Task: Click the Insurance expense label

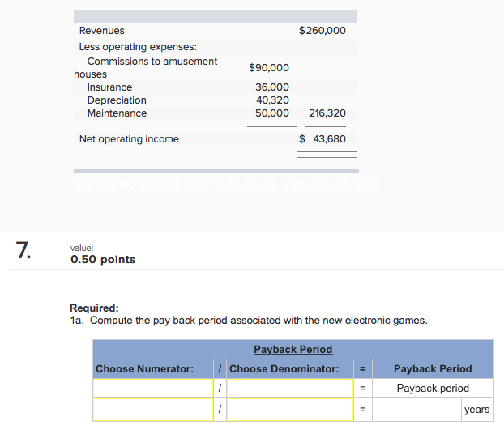Action: (x=109, y=87)
